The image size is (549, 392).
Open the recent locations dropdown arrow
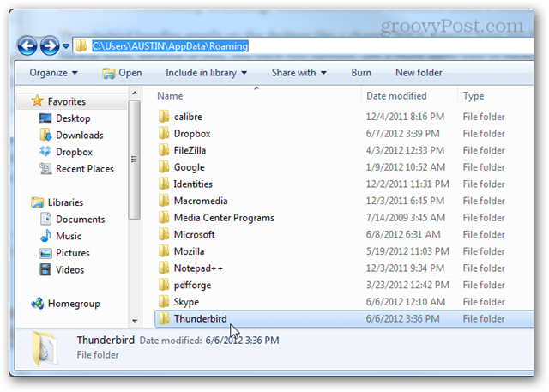[66, 45]
